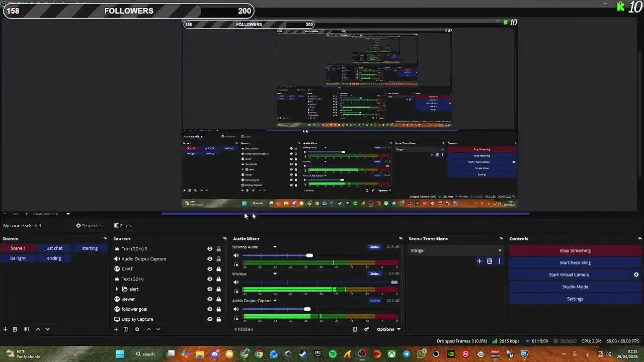Mute the Mic/Aux speaker icon
The image size is (644, 362).
[236, 283]
